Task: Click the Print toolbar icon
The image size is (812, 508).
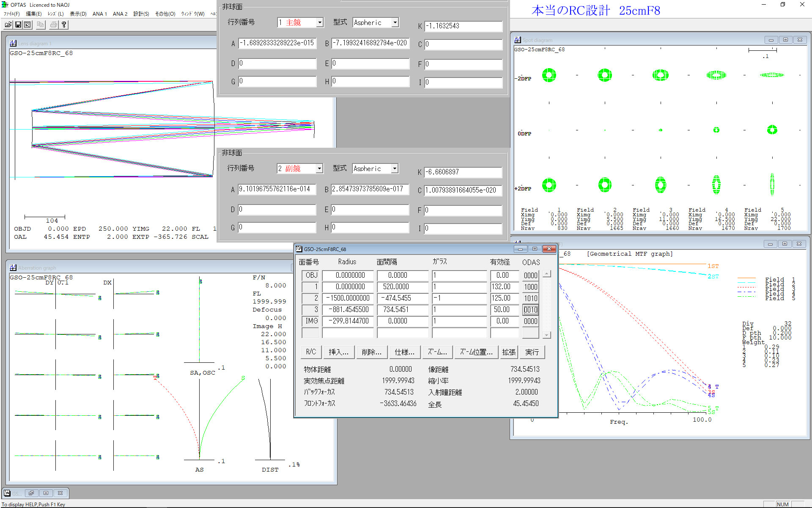Action: (54, 25)
